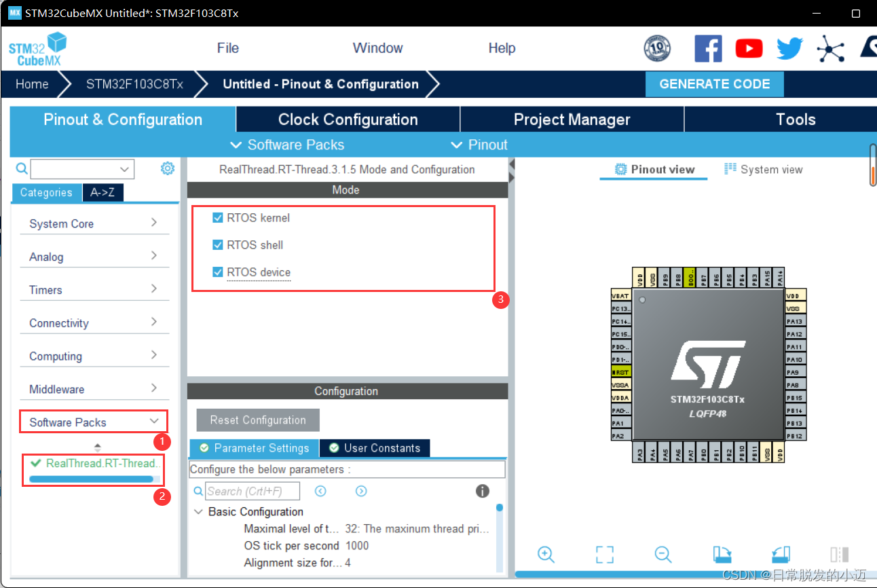The image size is (877, 588).
Task: Click the Maximal level of thread priority row
Action: tap(367, 529)
